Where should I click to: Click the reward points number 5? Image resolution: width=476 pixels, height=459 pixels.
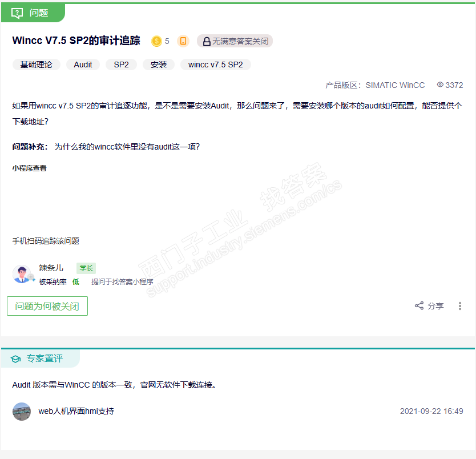click(167, 41)
